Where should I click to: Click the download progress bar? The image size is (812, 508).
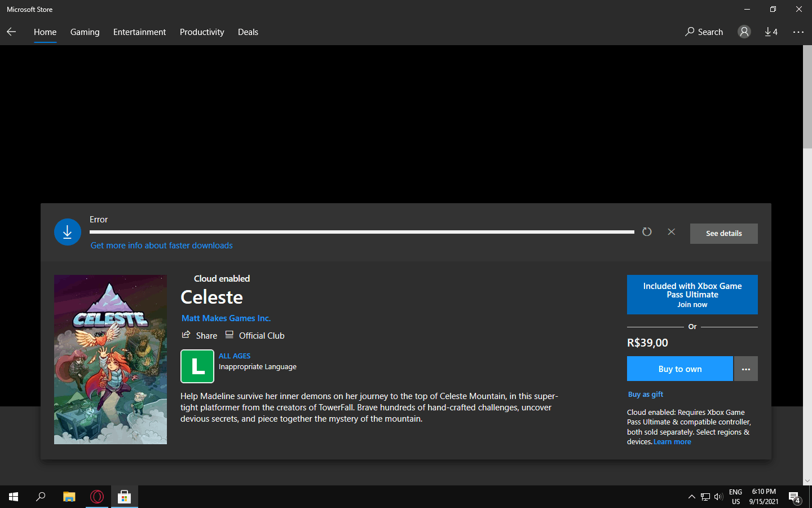click(x=362, y=232)
